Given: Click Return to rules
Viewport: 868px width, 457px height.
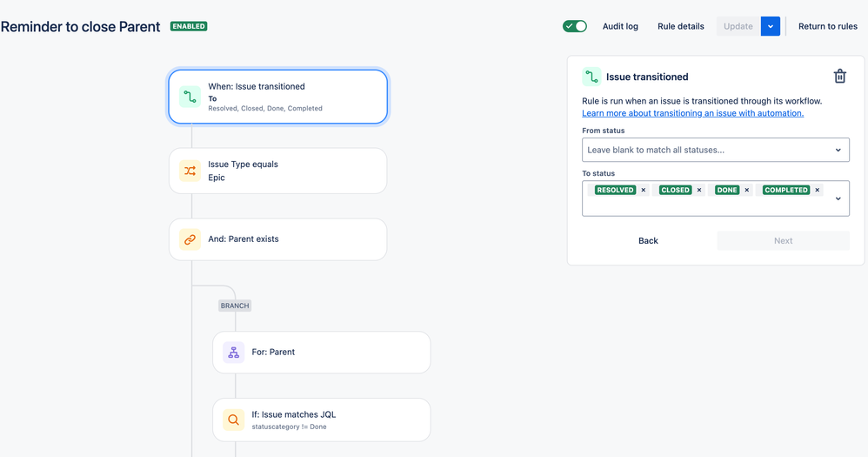Looking at the screenshot, I should click(828, 26).
